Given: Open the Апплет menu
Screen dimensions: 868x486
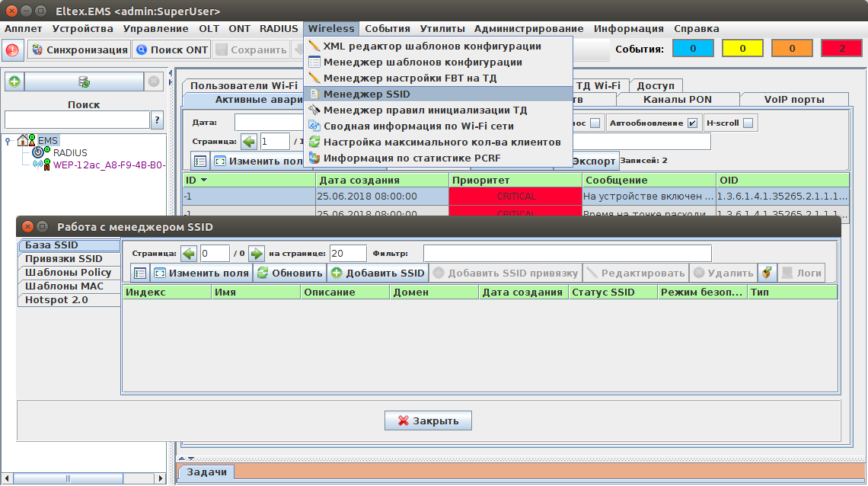Looking at the screenshot, I should pos(24,29).
